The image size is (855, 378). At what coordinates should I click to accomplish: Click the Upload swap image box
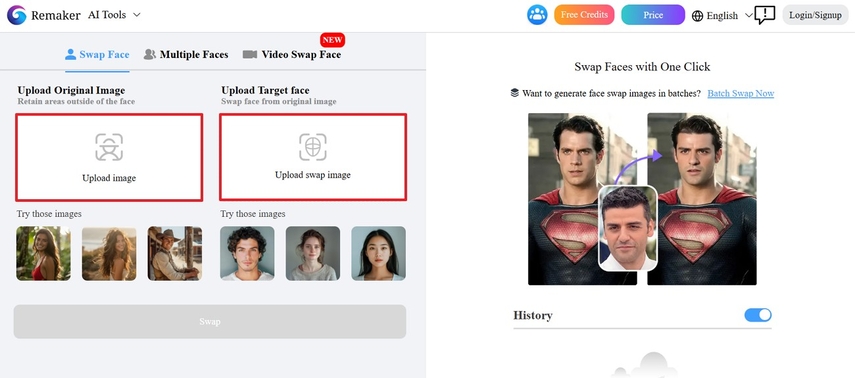coord(313,157)
